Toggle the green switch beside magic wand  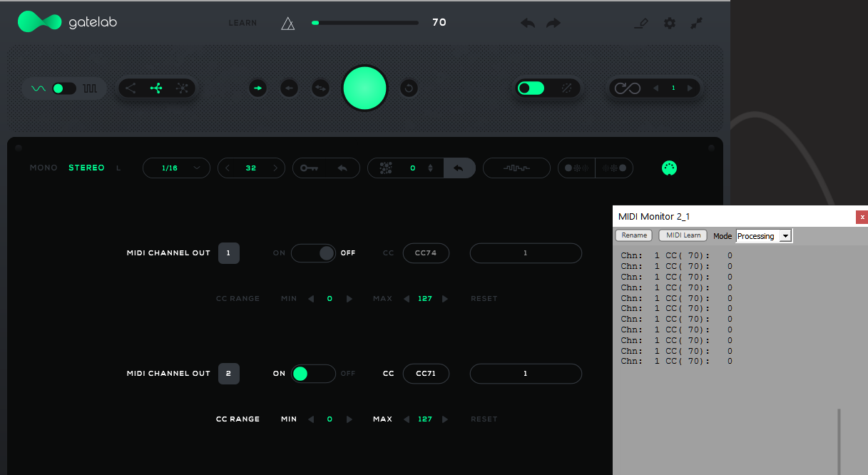pos(531,88)
